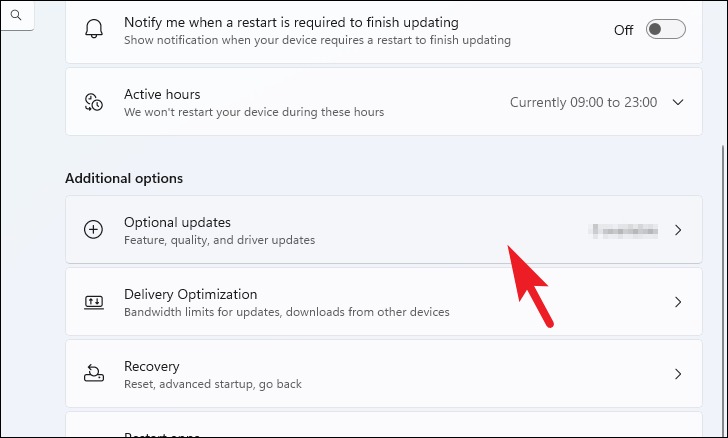Open Delivery Optimization settings
This screenshot has height=438, width=728.
click(384, 301)
